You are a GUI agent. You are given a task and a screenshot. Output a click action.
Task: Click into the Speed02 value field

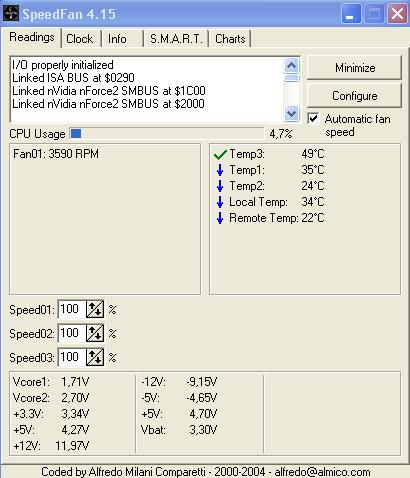tap(72, 333)
